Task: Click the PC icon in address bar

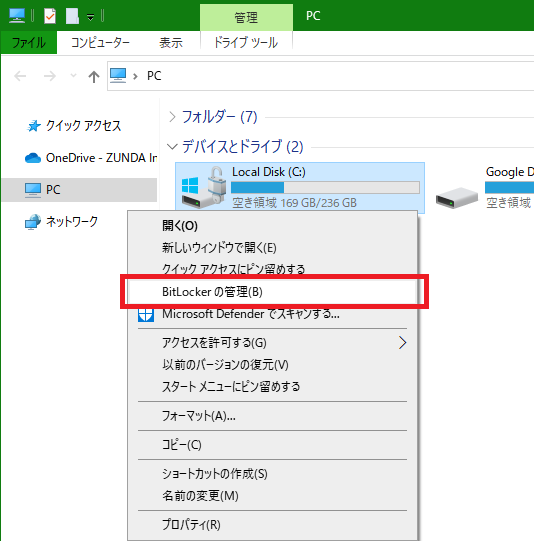Action: pyautogui.click(x=118, y=75)
